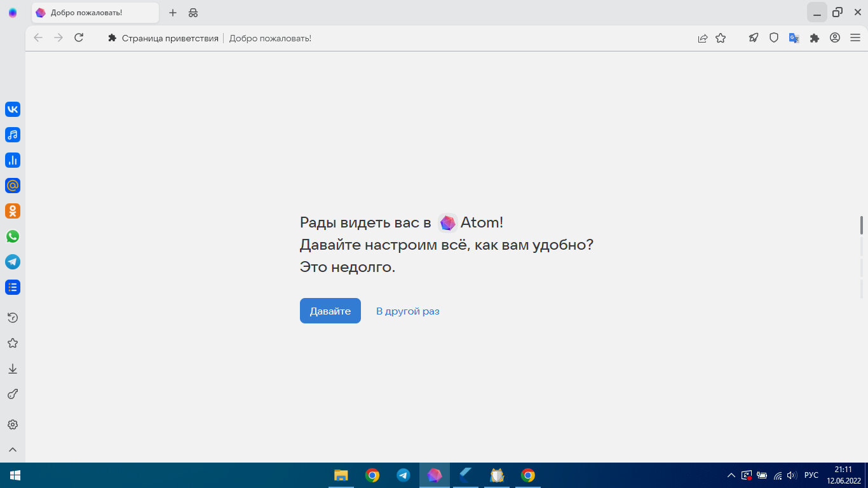
Task: Open the browser main menu
Action: point(854,38)
